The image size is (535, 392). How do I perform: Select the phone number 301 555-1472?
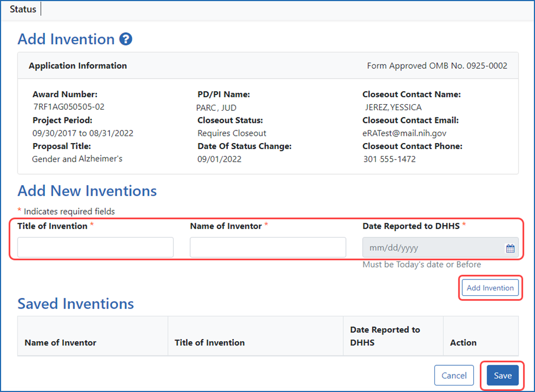coord(389,159)
